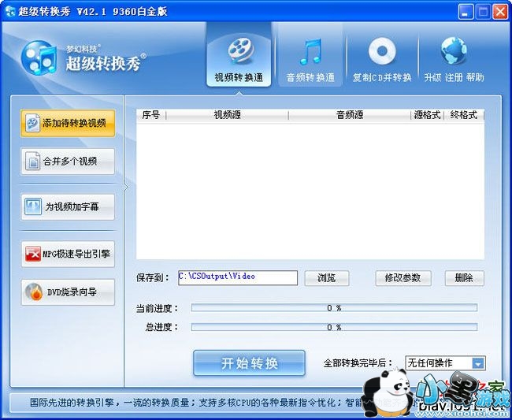Open MPG极速导出引擎
The height and width of the screenshot is (420, 512).
[x=68, y=254]
